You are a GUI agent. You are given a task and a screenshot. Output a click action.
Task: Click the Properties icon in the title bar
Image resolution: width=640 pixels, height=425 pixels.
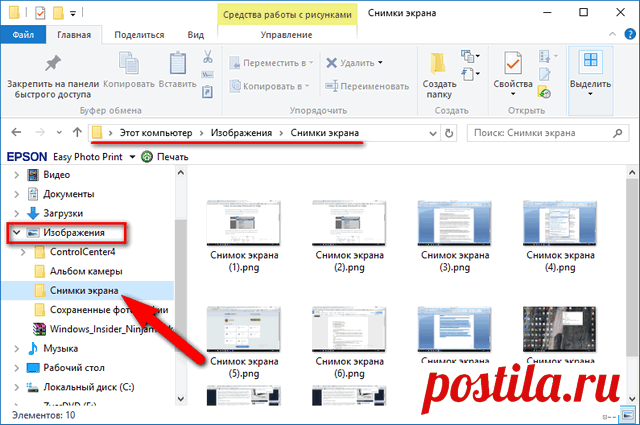(40, 13)
